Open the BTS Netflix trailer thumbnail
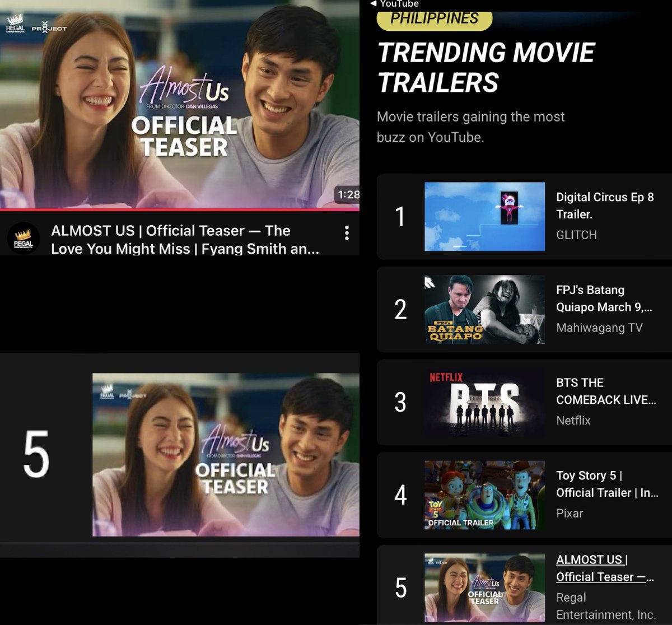The height and width of the screenshot is (625, 672). [x=484, y=402]
